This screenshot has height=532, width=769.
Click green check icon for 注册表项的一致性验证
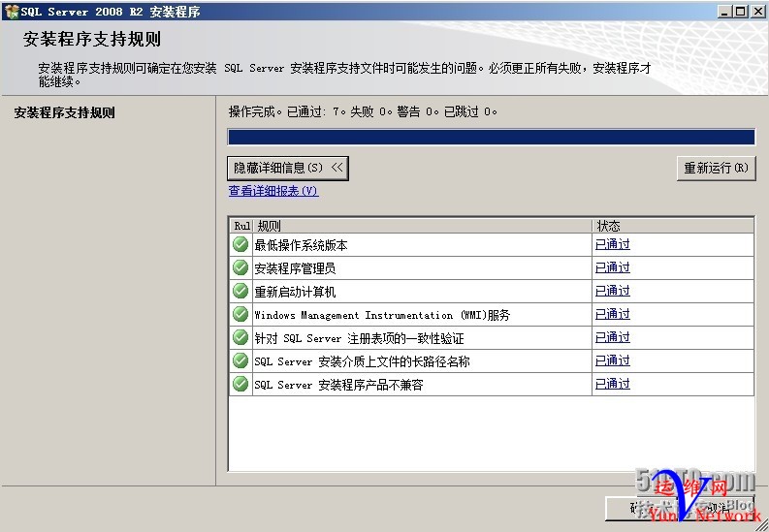(240, 337)
